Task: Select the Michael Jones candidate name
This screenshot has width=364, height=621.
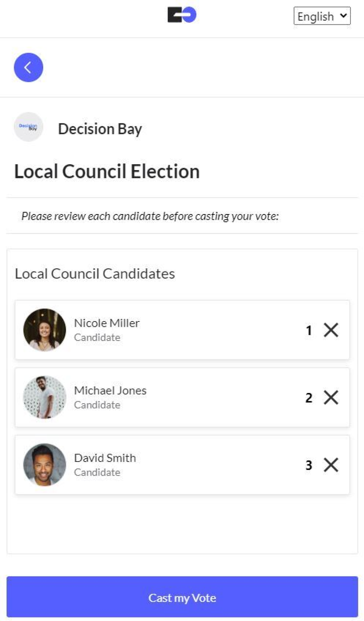Action: (x=110, y=391)
